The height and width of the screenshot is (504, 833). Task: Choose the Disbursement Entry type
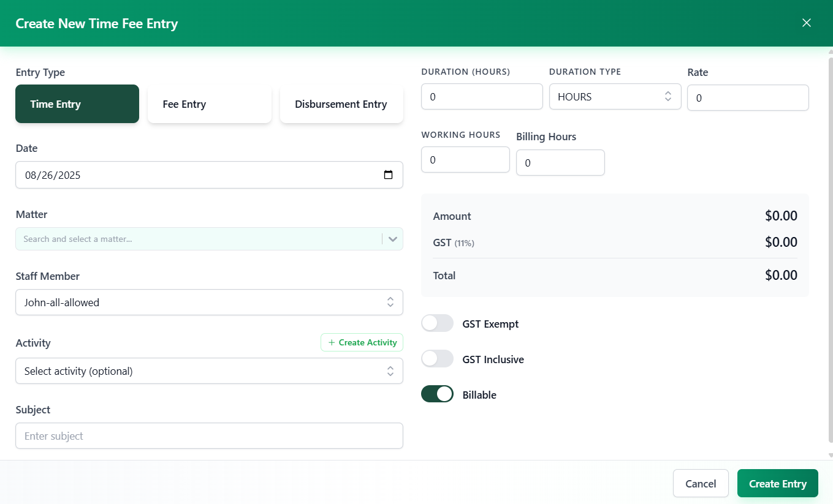click(341, 104)
